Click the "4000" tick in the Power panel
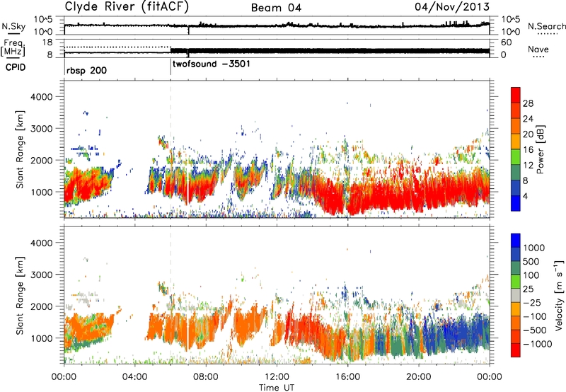 (x=41, y=97)
